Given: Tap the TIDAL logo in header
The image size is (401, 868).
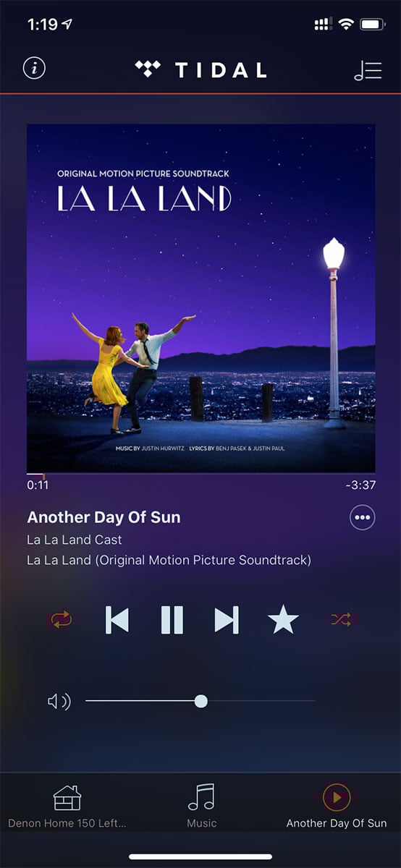Looking at the screenshot, I should pyautogui.click(x=200, y=69).
